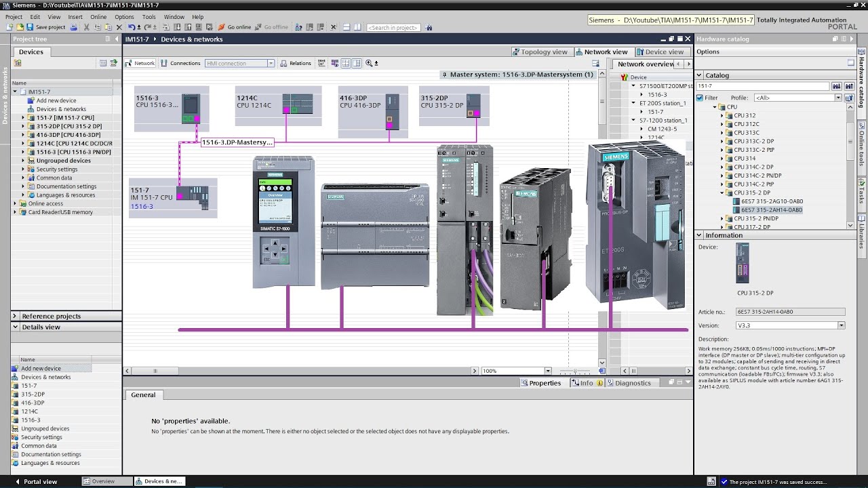
Task: Collapse the Details view section
Action: click(15, 327)
